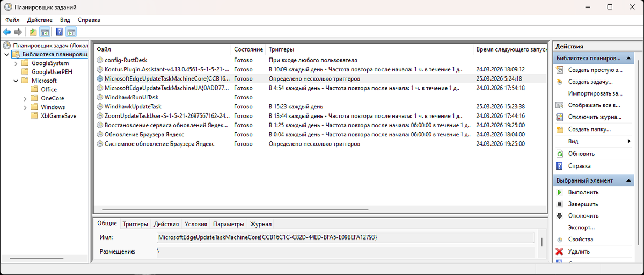The width and height of the screenshot is (644, 275).
Task: Sort by the Триггеры column header
Action: 370,49
